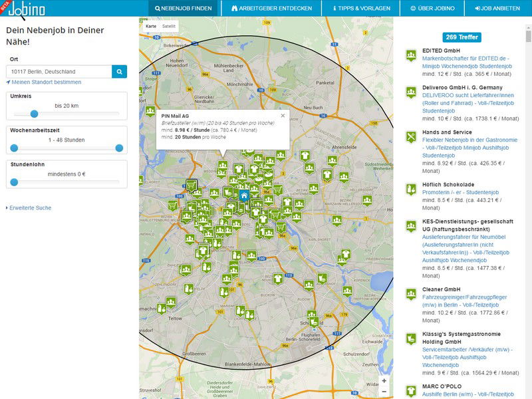Viewport: 532px width, 399px height.
Task: Switch map to Satellit view
Action: [169, 26]
